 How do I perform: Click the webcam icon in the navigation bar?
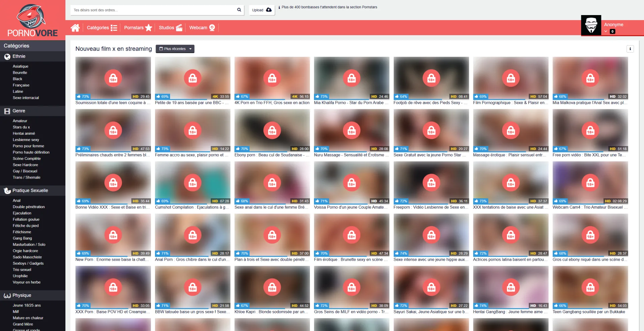(x=212, y=28)
